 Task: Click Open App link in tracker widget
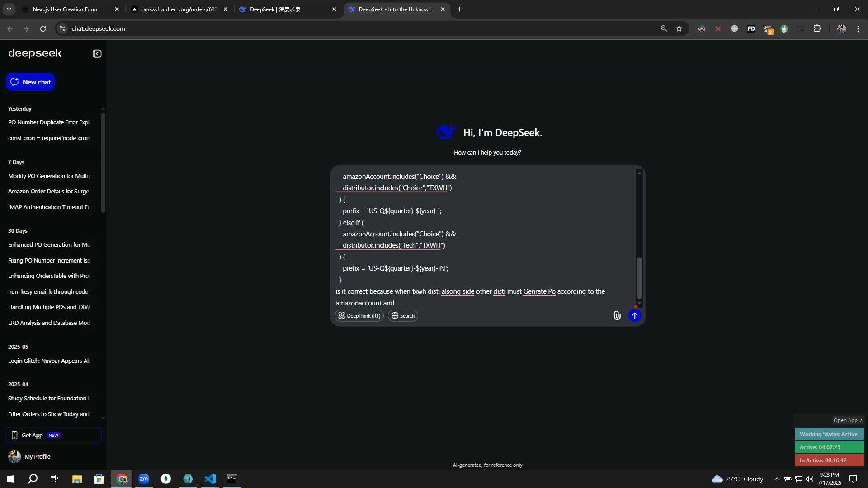[x=848, y=420]
